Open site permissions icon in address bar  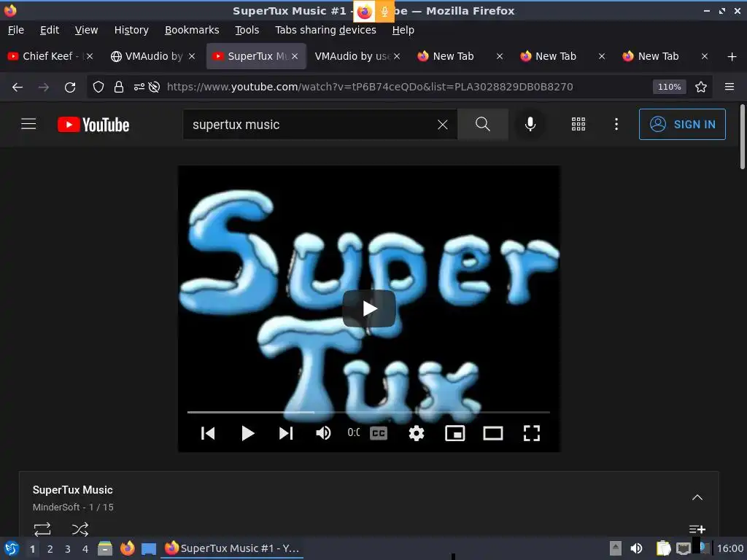coord(139,87)
